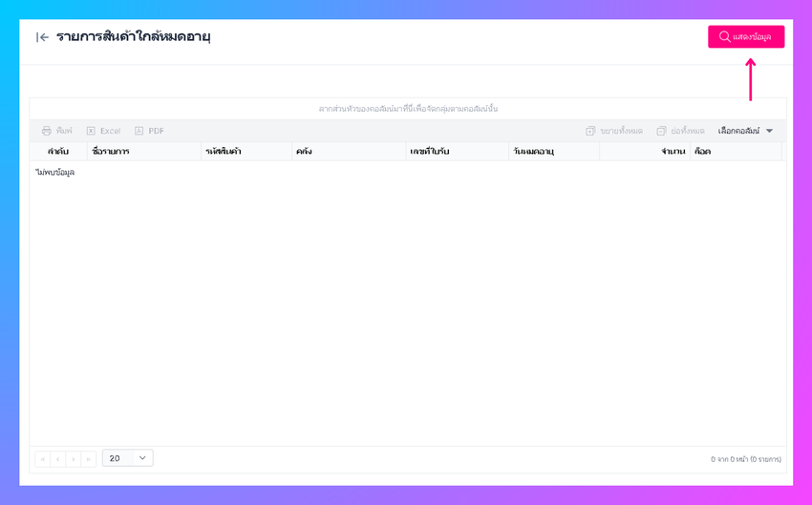
Task: Collapse all rows with ย่อทั้งหมด
Action: coord(680,131)
